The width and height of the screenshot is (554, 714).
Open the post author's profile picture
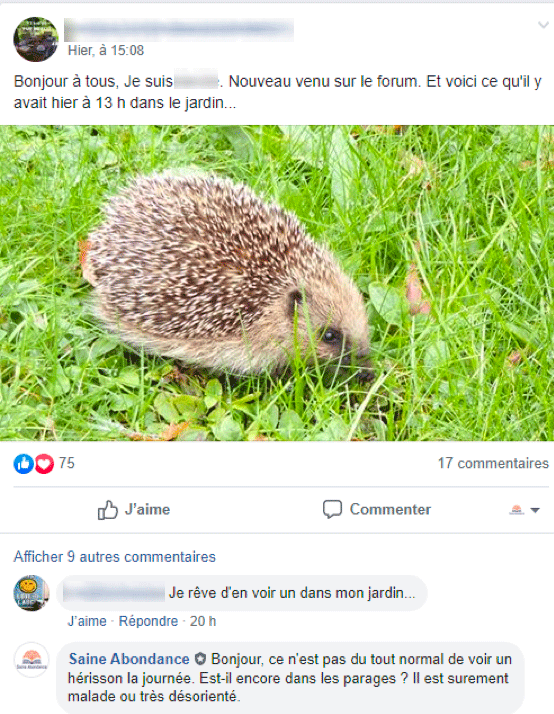point(36,39)
